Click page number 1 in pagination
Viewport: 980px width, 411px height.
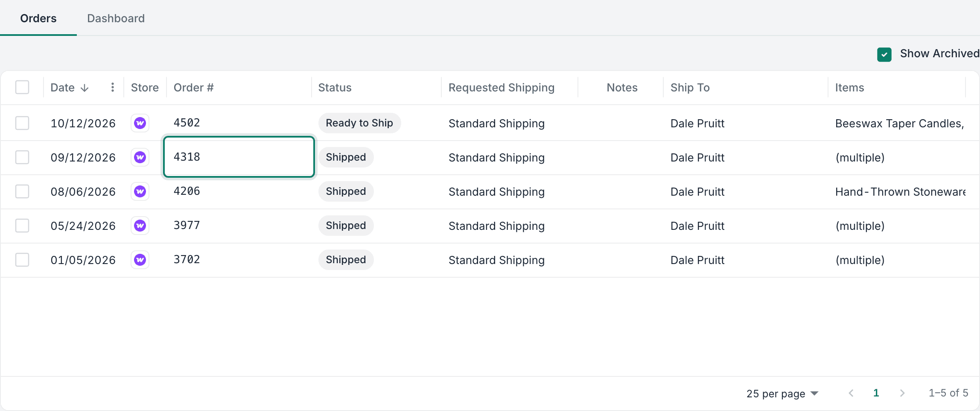(x=876, y=393)
